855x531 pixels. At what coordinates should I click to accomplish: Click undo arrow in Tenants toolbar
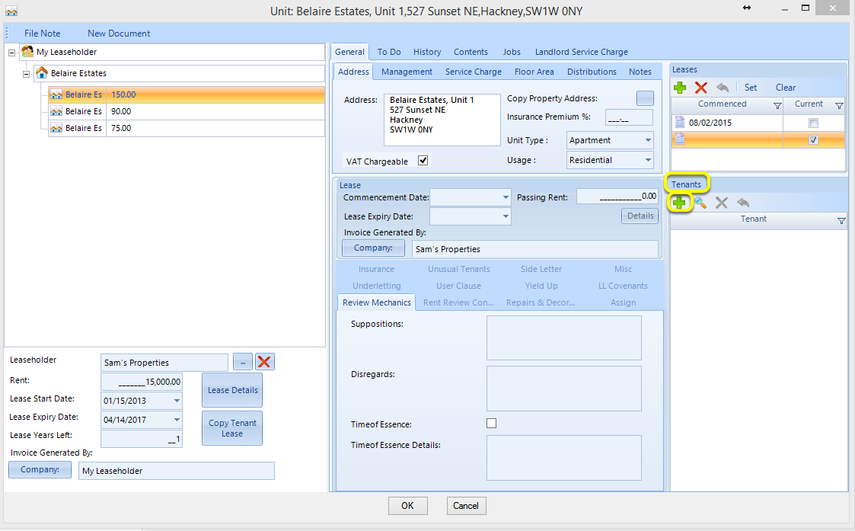pyautogui.click(x=743, y=203)
